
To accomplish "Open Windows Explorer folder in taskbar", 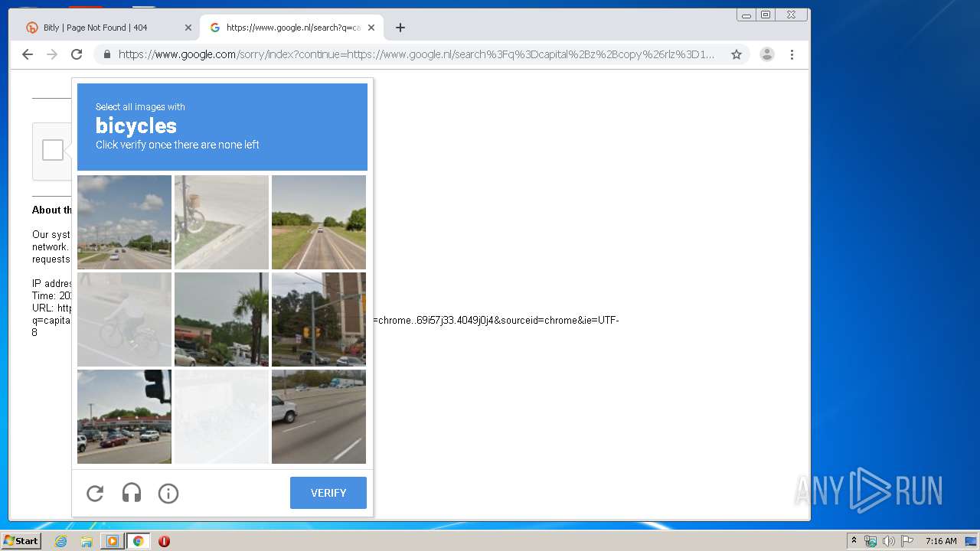I will click(87, 541).
